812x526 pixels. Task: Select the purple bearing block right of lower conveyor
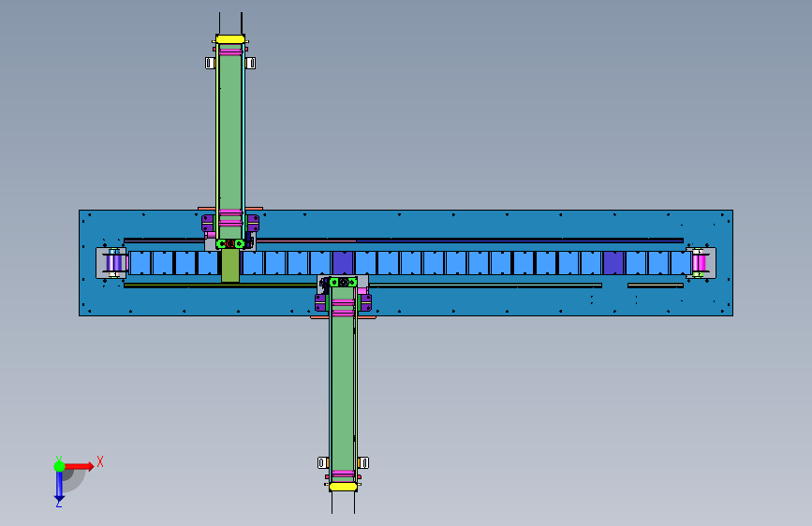[365, 302]
